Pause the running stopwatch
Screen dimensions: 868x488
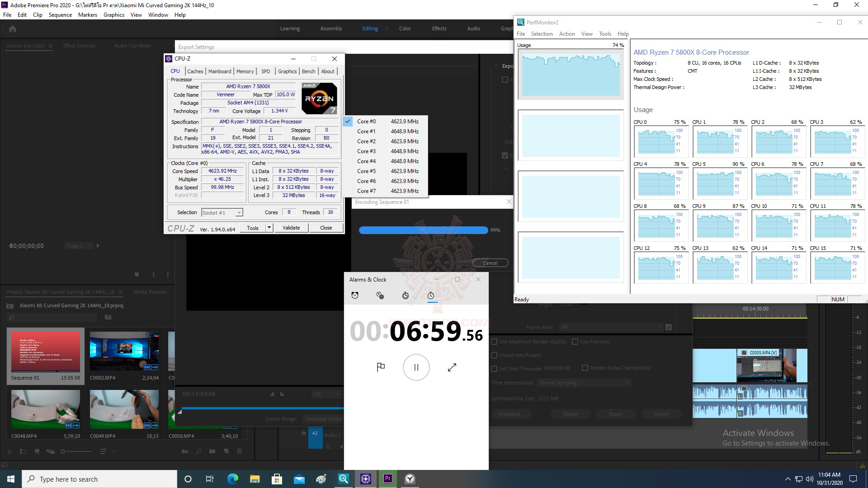tap(416, 367)
